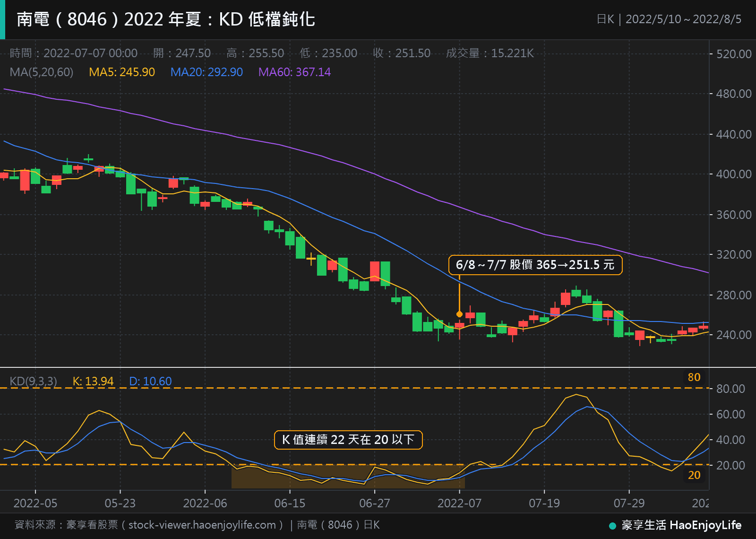756x539 pixels.
Task: Click the MA20: 292.90 legend
Action: [x=206, y=72]
